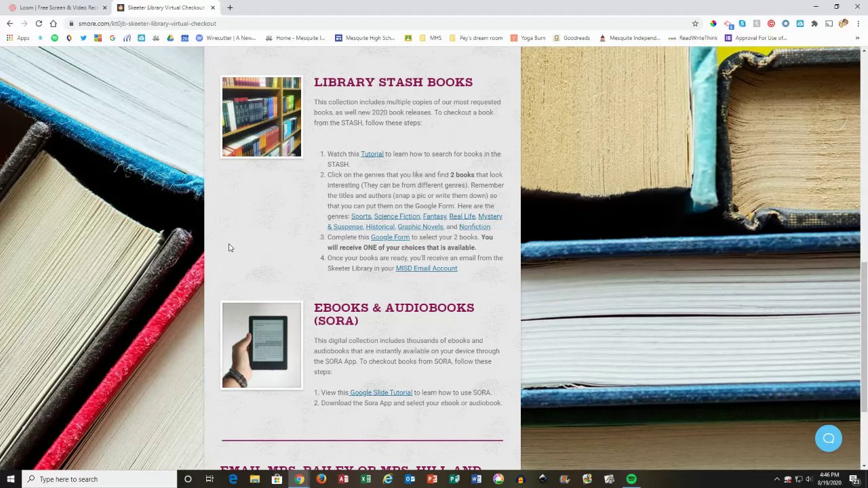Click the page vertical scrollbar thumb
The width and height of the screenshot is (868, 488).
pos(863,335)
